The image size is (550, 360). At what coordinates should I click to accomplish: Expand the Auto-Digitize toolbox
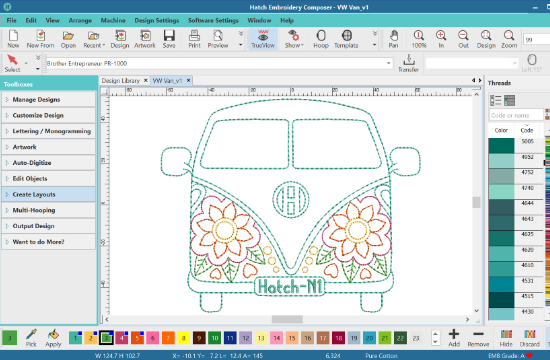pyautogui.click(x=49, y=163)
